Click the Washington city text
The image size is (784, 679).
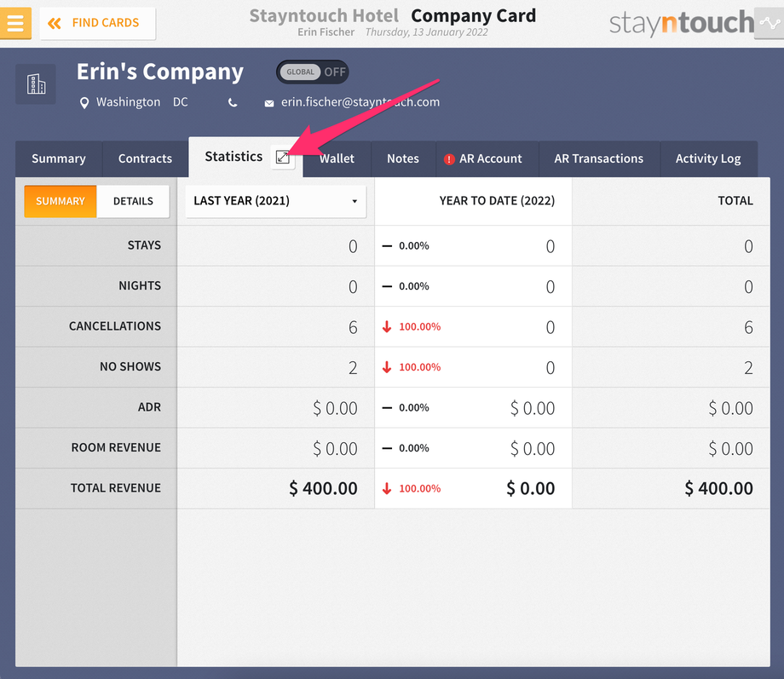click(128, 102)
